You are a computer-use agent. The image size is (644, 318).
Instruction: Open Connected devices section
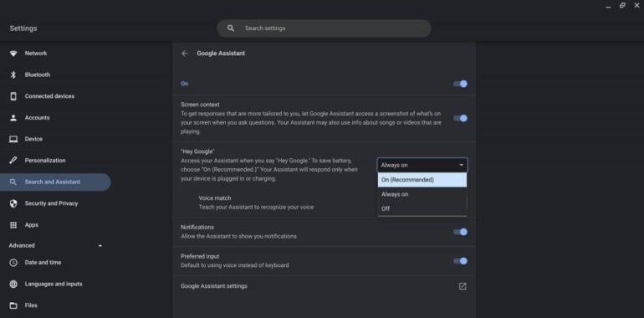pyautogui.click(x=55, y=96)
